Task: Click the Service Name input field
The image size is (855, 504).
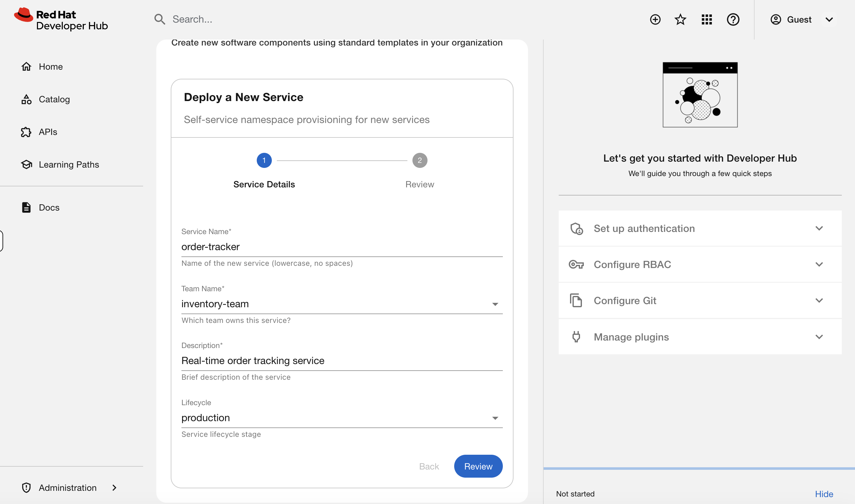Action: (342, 247)
